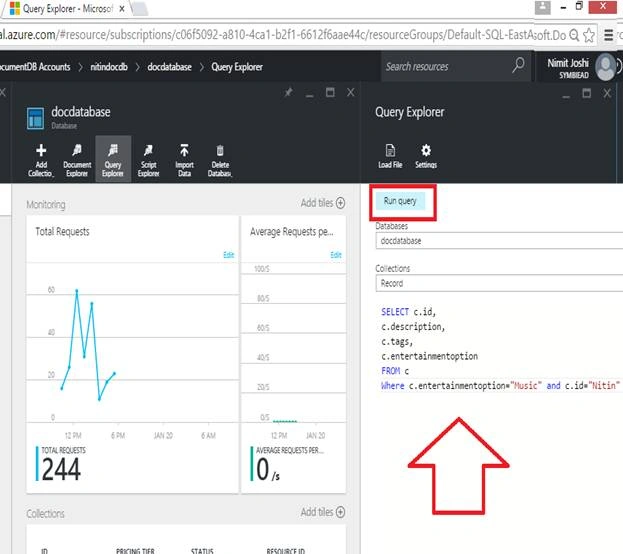Click the Collections section heading on docdatabase
Viewport: 623px width, 554px height.
pyautogui.click(x=45, y=514)
